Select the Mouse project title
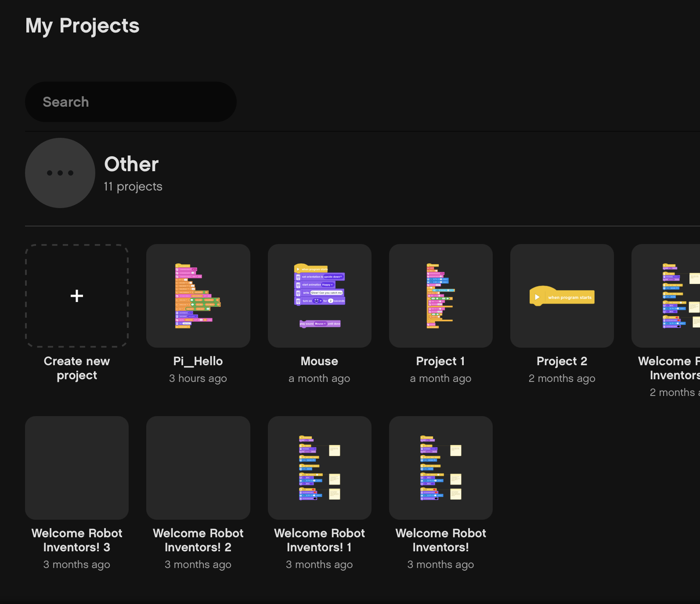Viewport: 700px width, 604px height. click(x=319, y=361)
